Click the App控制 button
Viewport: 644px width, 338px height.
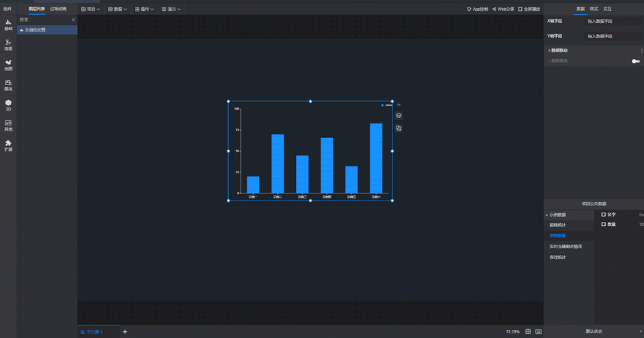coord(478,9)
